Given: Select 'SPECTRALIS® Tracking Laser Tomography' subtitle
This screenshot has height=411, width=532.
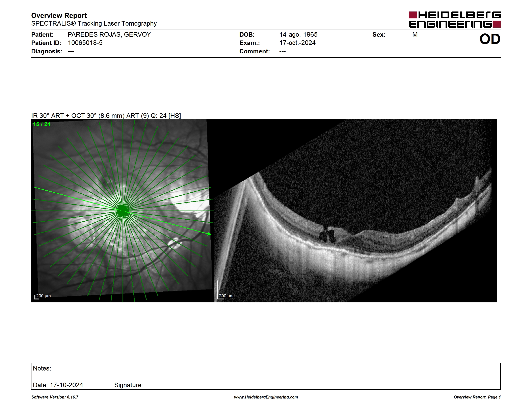Looking at the screenshot, I should point(94,24).
